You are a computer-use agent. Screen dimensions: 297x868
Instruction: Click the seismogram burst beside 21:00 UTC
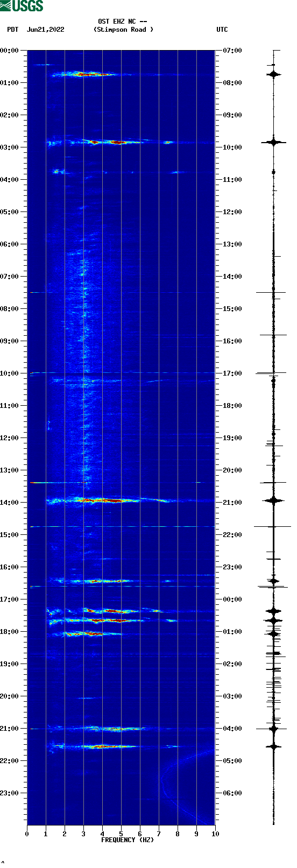(273, 500)
